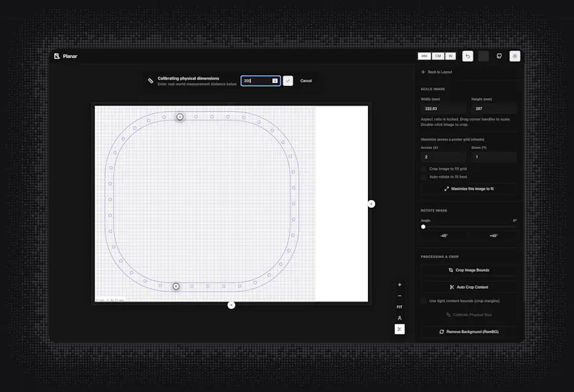574x392 pixels.
Task: Click the Across (X) sheets field
Action: [x=443, y=157]
